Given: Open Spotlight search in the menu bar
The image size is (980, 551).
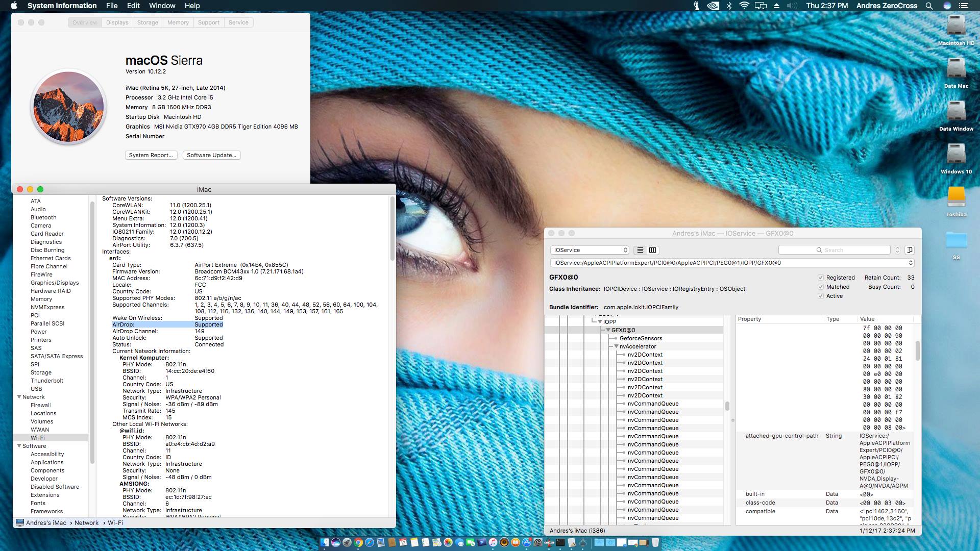Looking at the screenshot, I should pos(929,6).
